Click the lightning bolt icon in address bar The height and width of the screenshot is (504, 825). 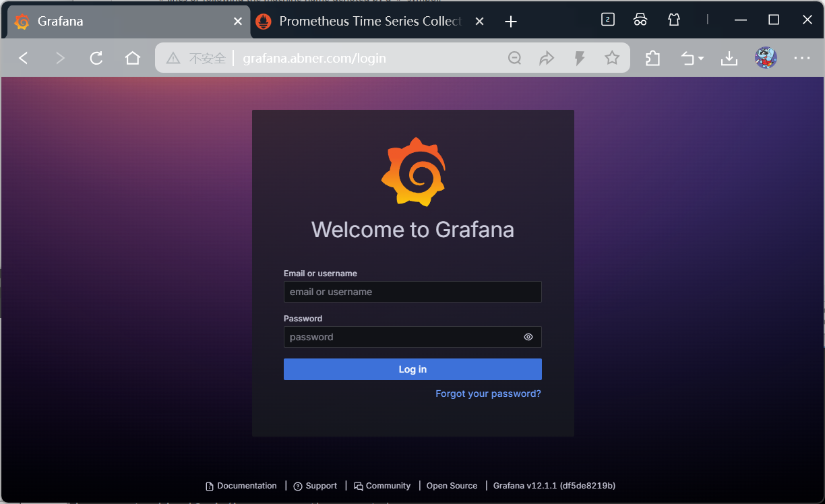pyautogui.click(x=579, y=58)
